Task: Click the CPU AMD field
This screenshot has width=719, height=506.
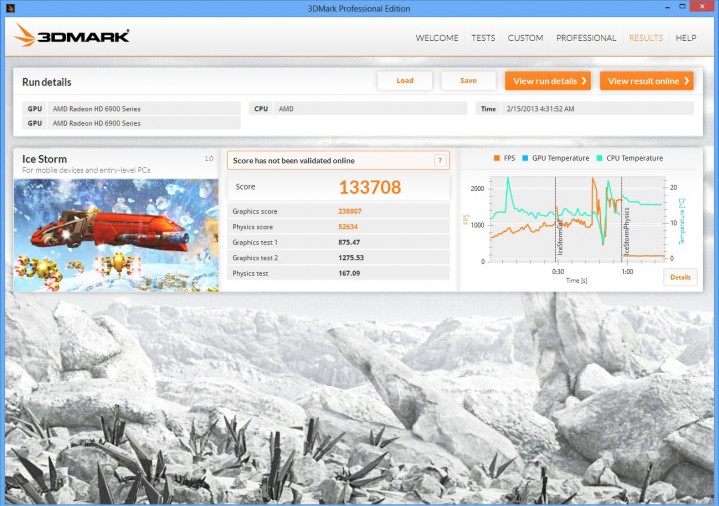Action: coord(358,109)
